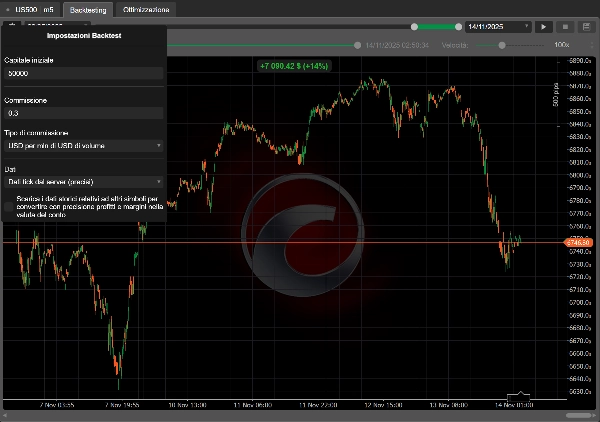600x422 pixels.
Task: Click the right handle of date range slider
Action: pos(458,27)
